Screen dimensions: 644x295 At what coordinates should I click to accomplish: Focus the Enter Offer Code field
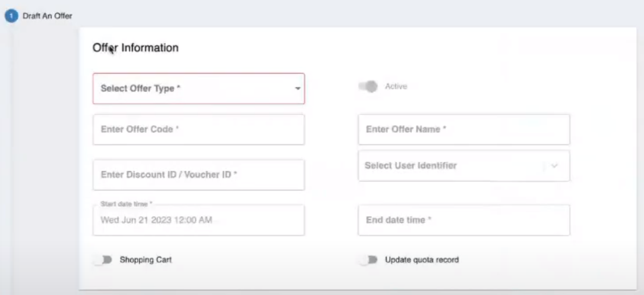click(x=198, y=130)
